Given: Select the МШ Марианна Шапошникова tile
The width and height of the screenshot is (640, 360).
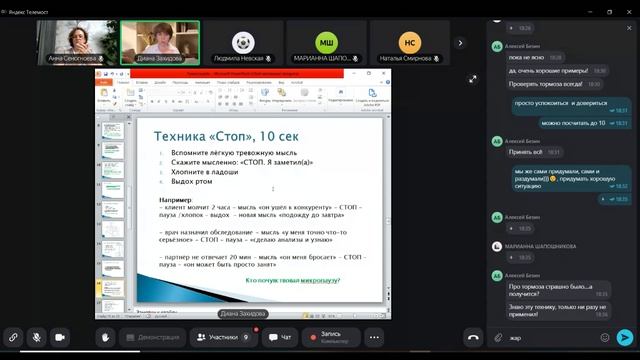Looking at the screenshot, I should point(326,43).
